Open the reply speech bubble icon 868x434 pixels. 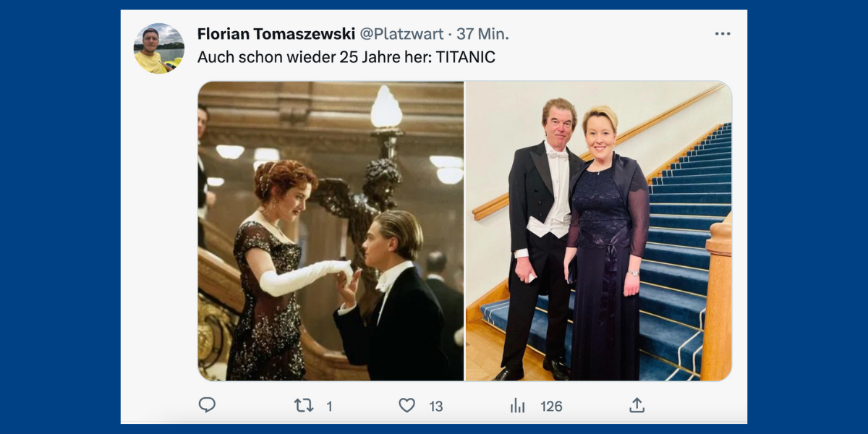pyautogui.click(x=207, y=405)
